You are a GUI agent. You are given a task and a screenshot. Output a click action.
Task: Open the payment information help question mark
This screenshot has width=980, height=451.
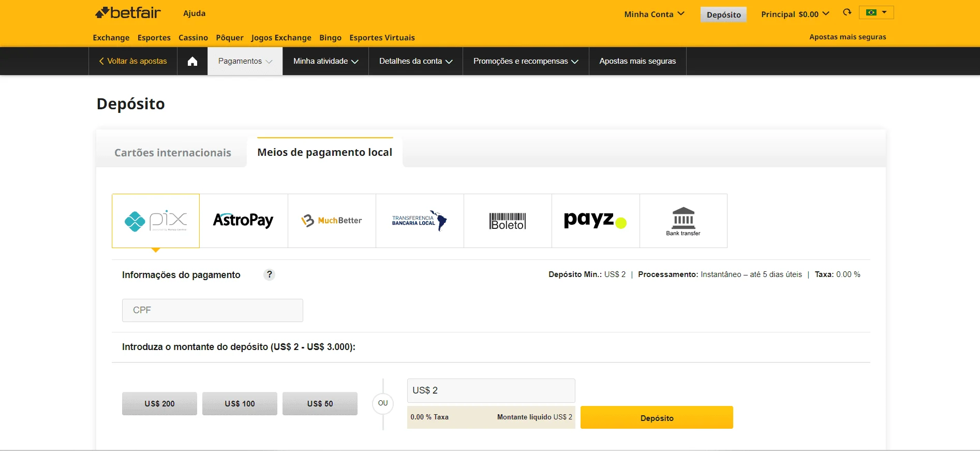click(x=269, y=274)
